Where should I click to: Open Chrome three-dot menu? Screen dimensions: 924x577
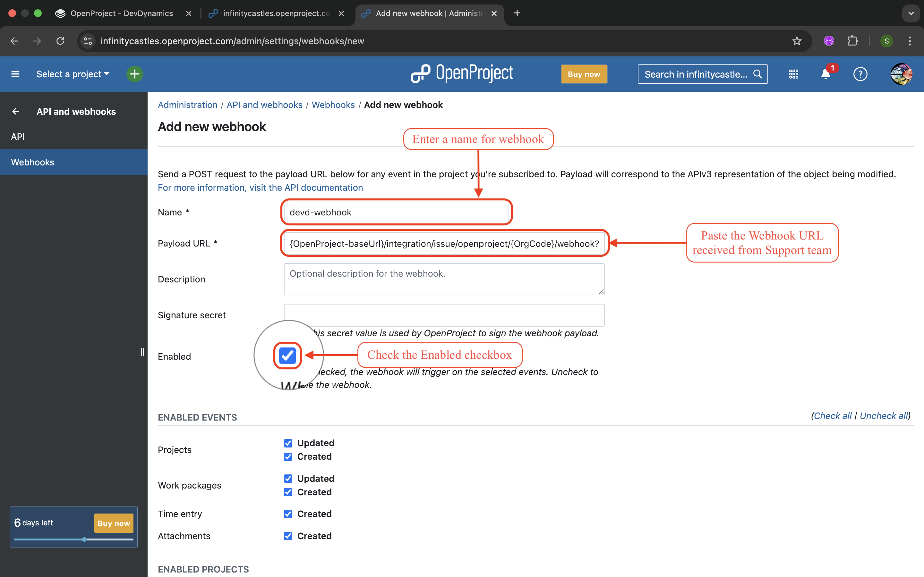(910, 41)
